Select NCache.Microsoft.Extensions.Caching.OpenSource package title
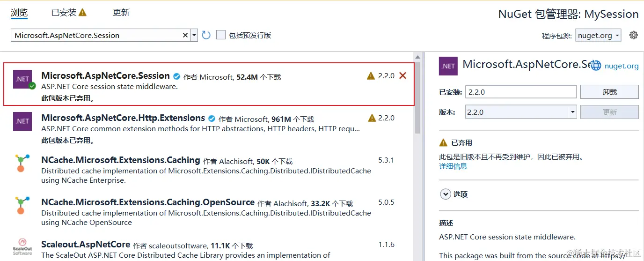The width and height of the screenshot is (644, 261). 148,202
